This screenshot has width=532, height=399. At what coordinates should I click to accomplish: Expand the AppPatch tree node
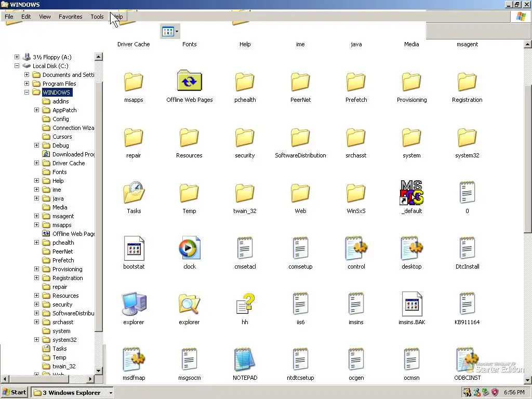coord(36,110)
